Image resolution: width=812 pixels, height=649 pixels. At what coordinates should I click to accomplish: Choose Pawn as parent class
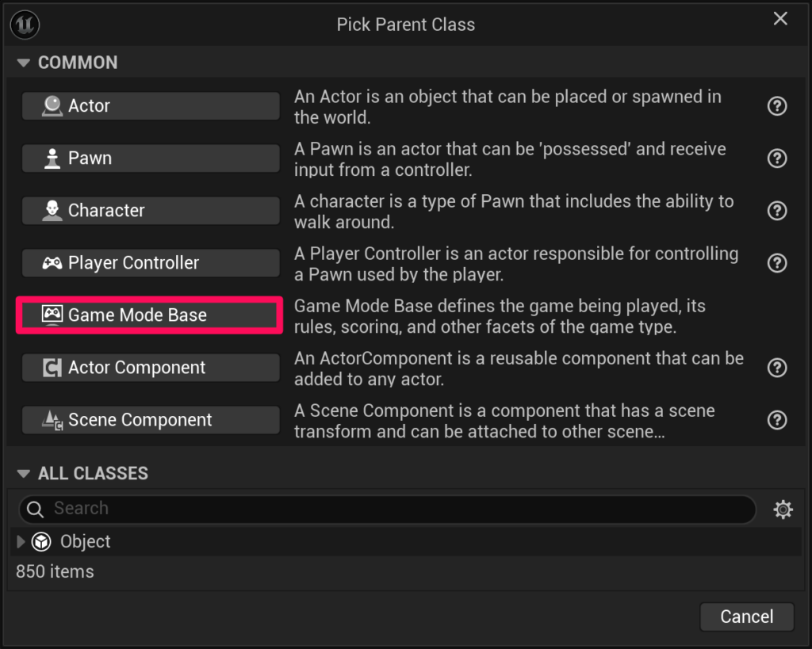[x=151, y=158]
